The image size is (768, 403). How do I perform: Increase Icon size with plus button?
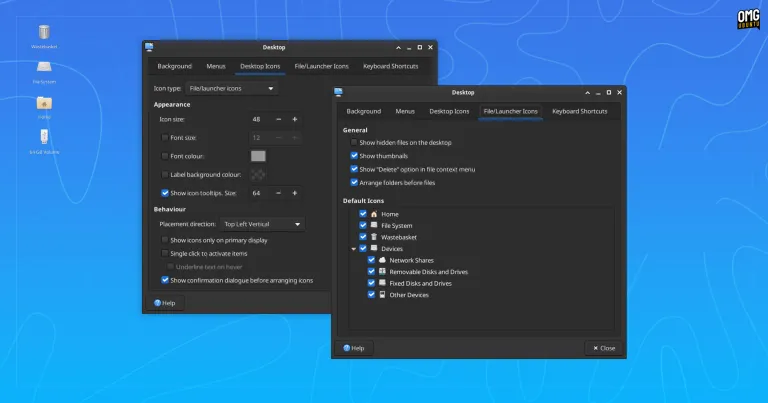pyautogui.click(x=294, y=119)
